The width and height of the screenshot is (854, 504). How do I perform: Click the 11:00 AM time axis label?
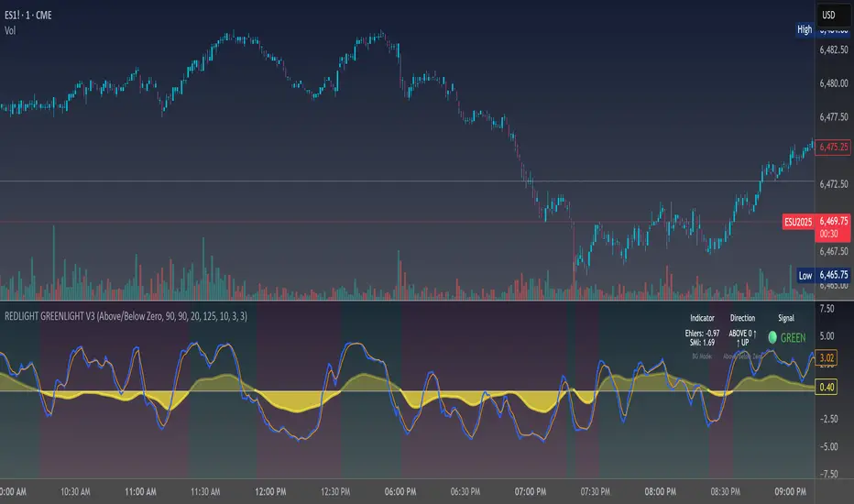coord(140,491)
